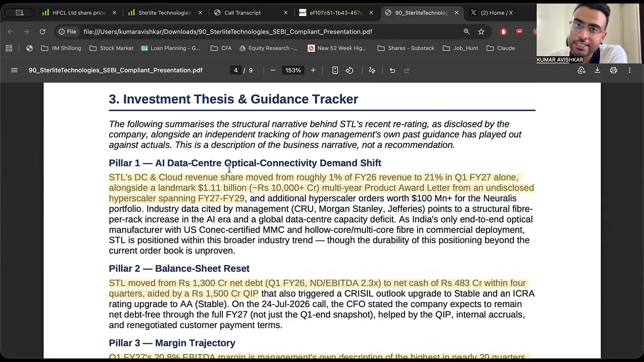
Task: Click the highlighted '$1.11 billion' text
Action: pyautogui.click(x=222, y=188)
